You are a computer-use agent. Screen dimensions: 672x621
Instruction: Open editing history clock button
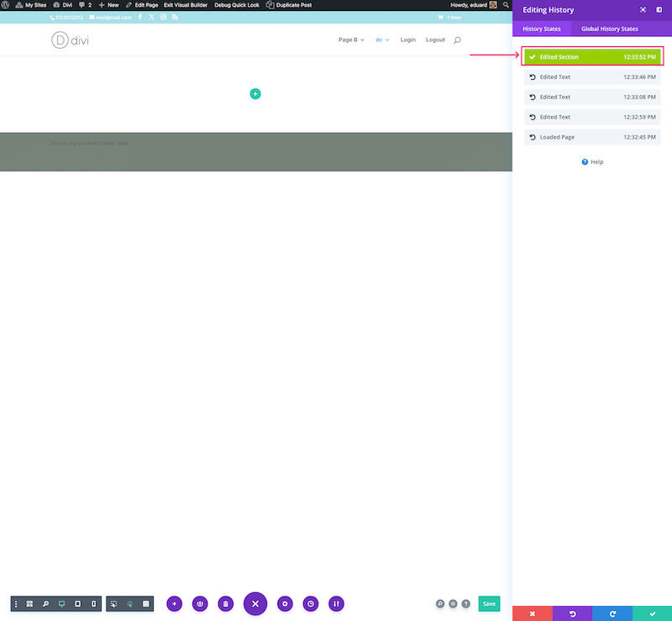[311, 604]
